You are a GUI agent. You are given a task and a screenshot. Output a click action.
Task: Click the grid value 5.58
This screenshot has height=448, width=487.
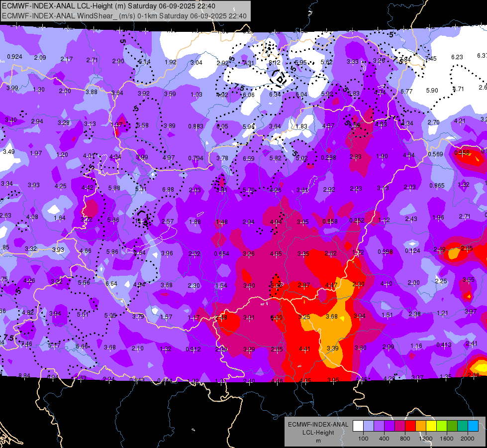(x=143, y=125)
